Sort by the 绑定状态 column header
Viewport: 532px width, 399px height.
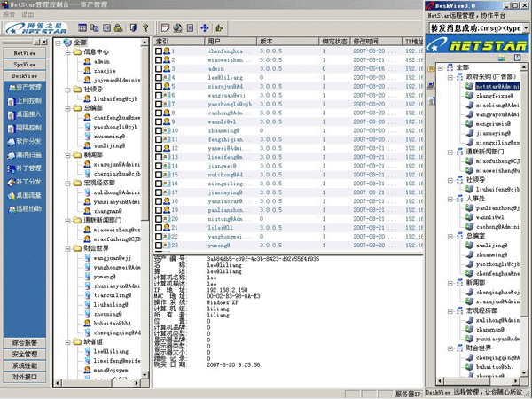334,42
